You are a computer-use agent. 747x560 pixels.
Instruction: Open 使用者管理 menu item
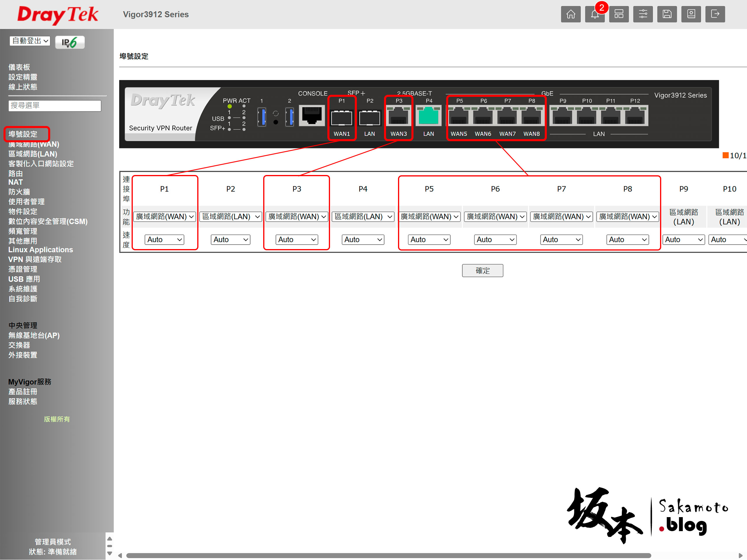click(27, 202)
